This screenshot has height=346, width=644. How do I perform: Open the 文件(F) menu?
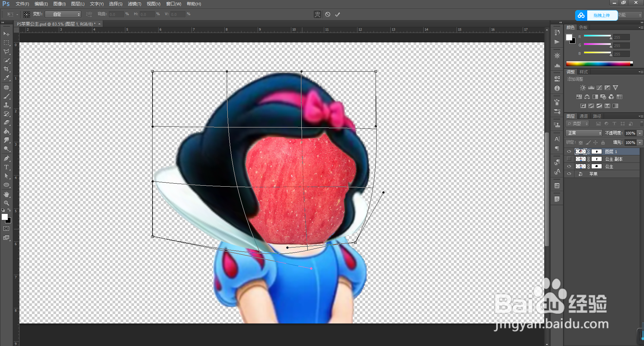click(22, 4)
